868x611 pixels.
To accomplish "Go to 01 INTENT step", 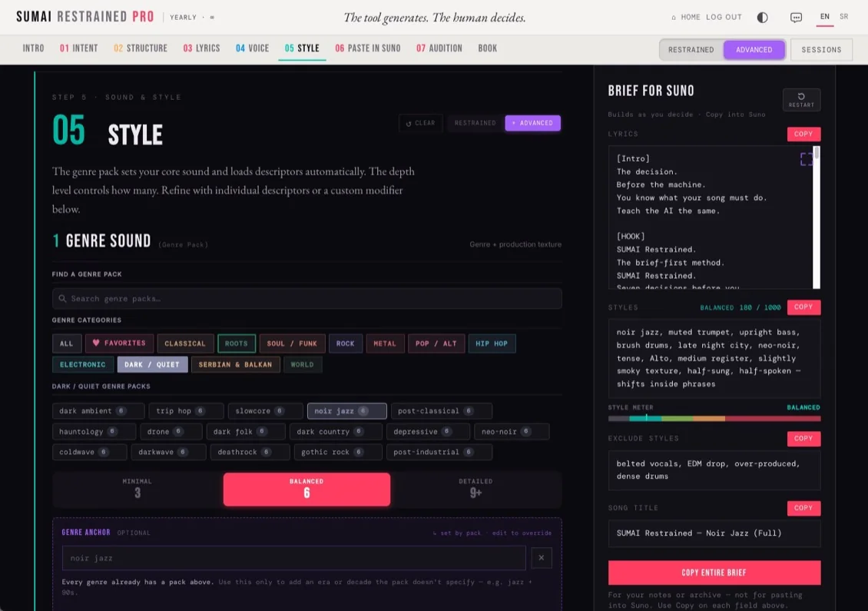I will pyautogui.click(x=78, y=48).
